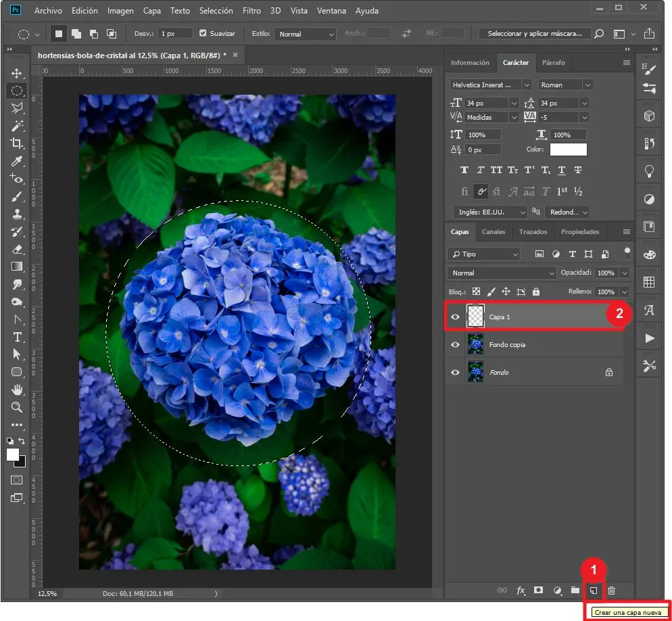Switch to the Canales tab
This screenshot has height=621, width=672.
pyautogui.click(x=493, y=231)
